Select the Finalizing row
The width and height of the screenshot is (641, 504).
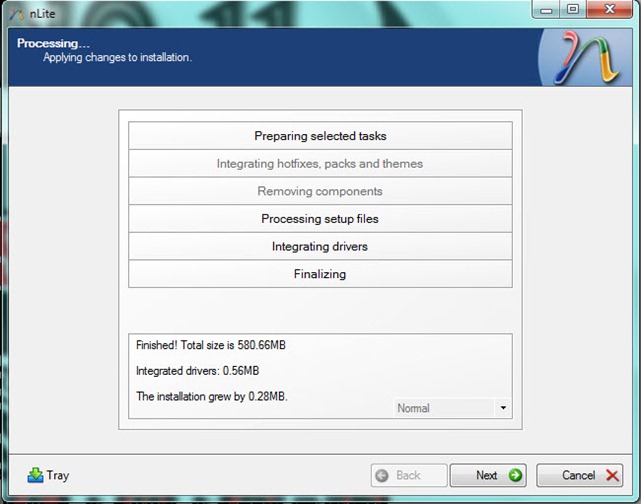(320, 274)
